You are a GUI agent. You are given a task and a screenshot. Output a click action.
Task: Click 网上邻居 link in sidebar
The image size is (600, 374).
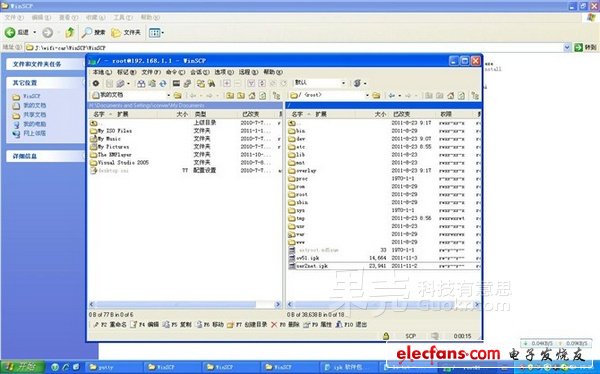(x=34, y=133)
